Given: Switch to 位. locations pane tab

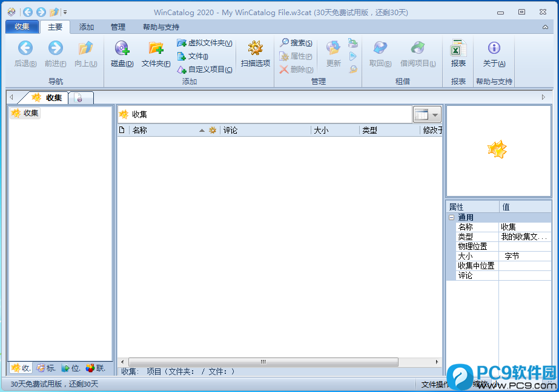Looking at the screenshot, I should [71, 368].
